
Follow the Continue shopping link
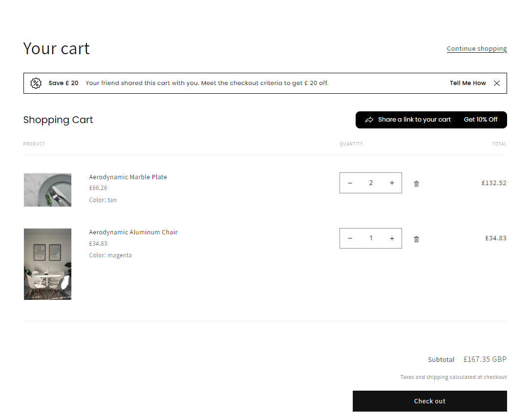pos(476,48)
